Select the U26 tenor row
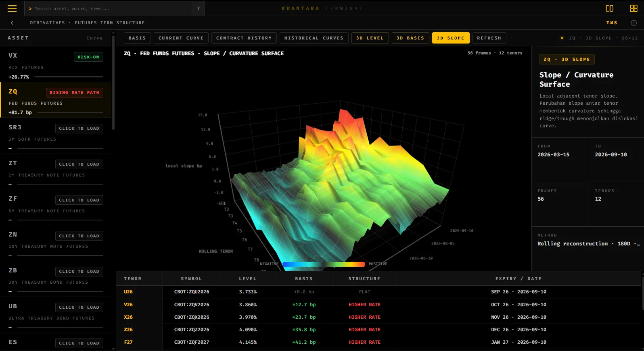This screenshot has height=351, width=644. click(379, 292)
